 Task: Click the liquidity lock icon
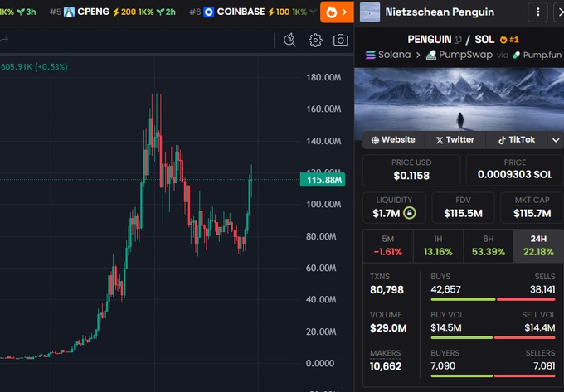click(x=410, y=213)
